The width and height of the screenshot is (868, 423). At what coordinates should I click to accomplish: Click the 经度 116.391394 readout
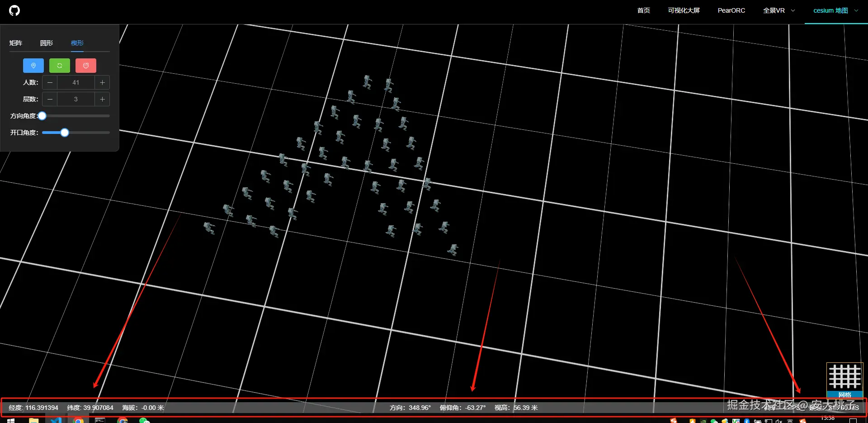[x=33, y=408]
